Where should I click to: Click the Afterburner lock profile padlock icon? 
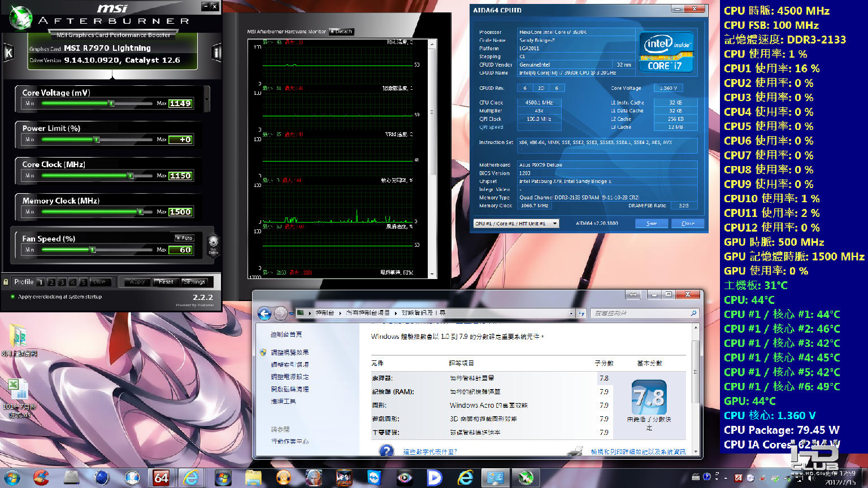pyautogui.click(x=6, y=282)
